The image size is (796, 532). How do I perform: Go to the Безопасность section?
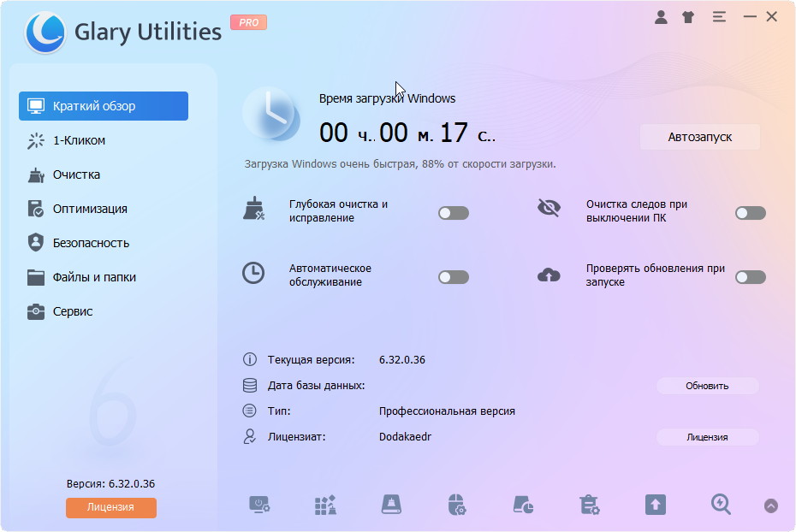(91, 243)
